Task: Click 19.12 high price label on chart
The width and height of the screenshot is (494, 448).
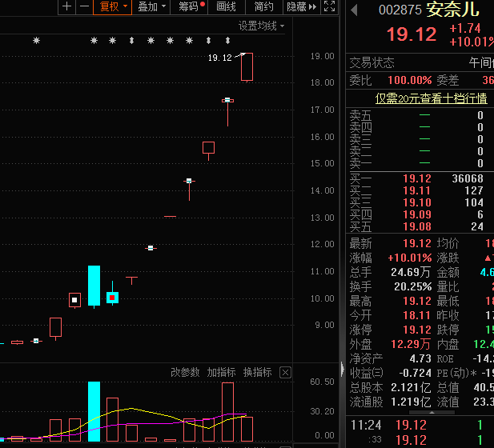Action: pos(219,58)
